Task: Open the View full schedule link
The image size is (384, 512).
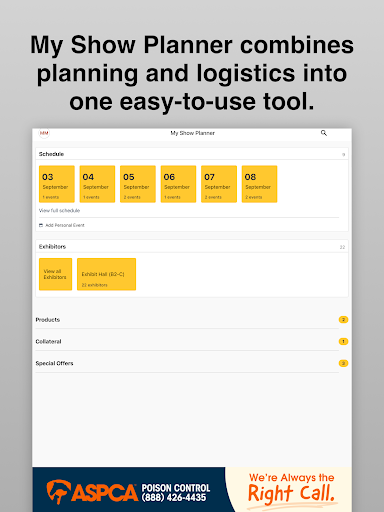Action: click(x=59, y=211)
